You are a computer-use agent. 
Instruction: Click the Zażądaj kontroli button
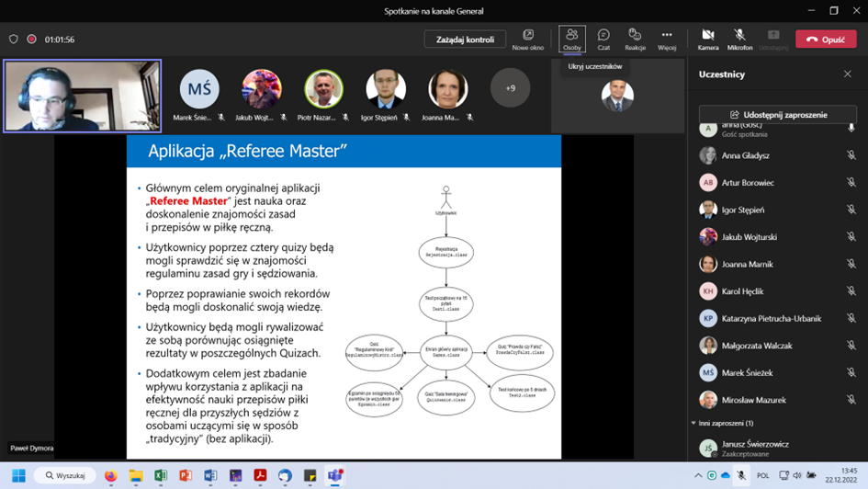(x=465, y=40)
